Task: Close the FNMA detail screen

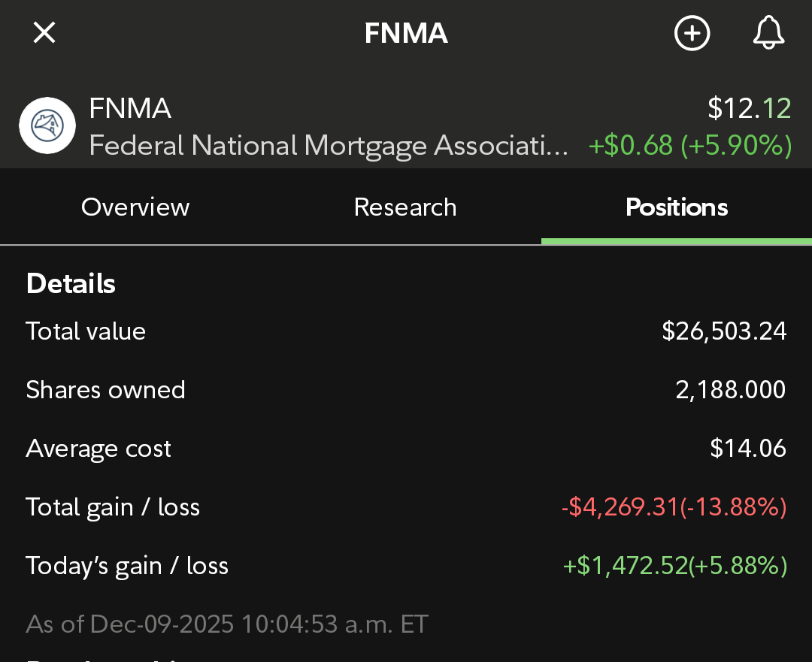Action: coord(44,33)
